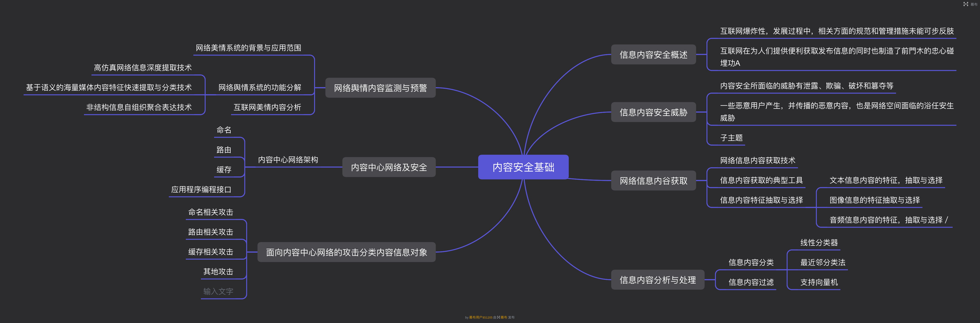Select the 信息内容安全概述 node
This screenshot has height=323, width=980.
[x=653, y=55]
